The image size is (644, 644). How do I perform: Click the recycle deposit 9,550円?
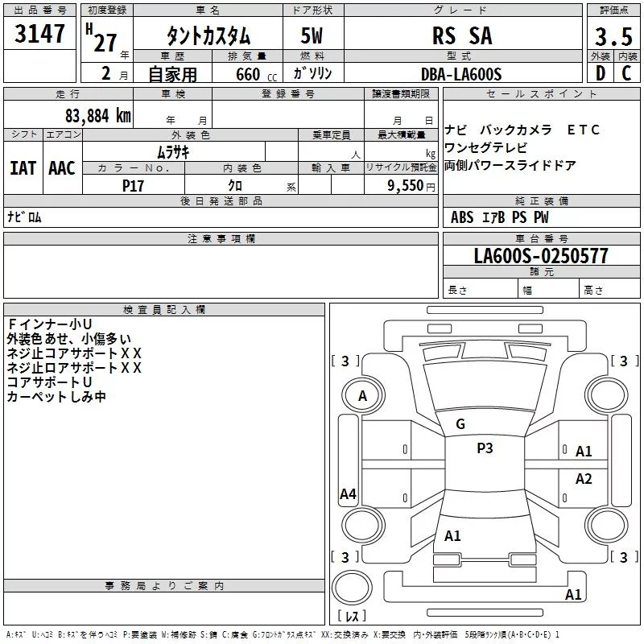411,186
